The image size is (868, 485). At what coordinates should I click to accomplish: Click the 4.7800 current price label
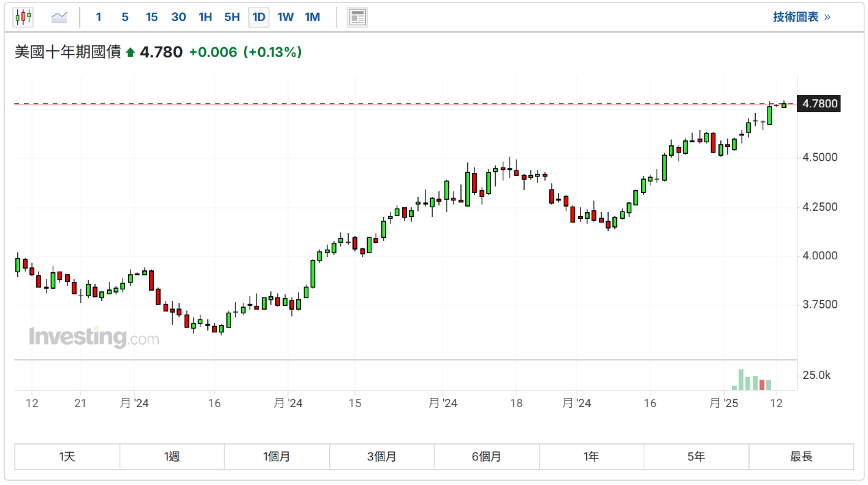(819, 104)
